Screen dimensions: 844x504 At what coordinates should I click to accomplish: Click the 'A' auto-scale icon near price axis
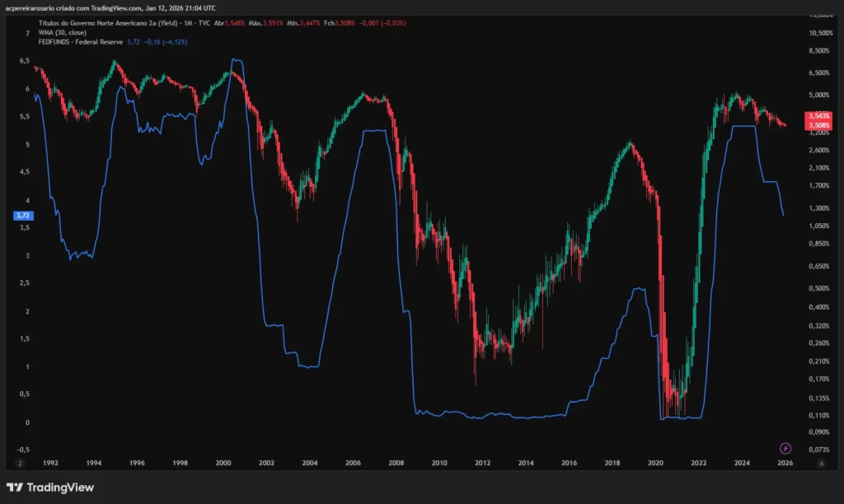coord(822,463)
